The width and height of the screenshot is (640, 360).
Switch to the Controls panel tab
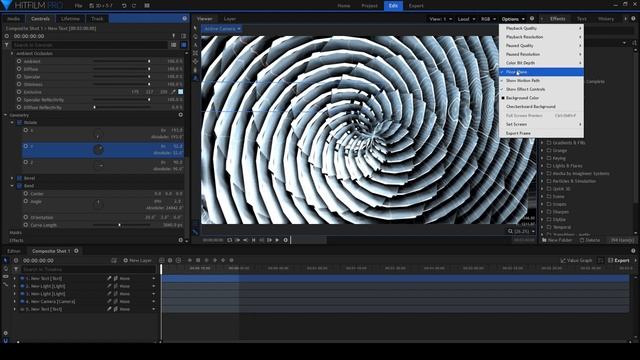click(x=40, y=19)
